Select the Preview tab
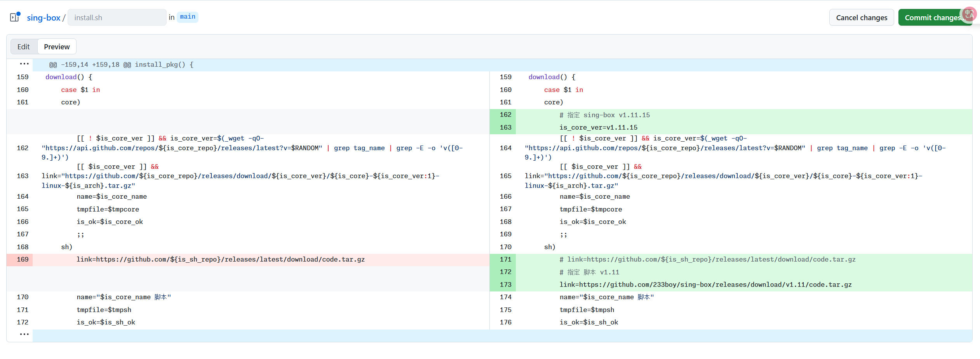980x359 pixels. click(x=57, y=47)
